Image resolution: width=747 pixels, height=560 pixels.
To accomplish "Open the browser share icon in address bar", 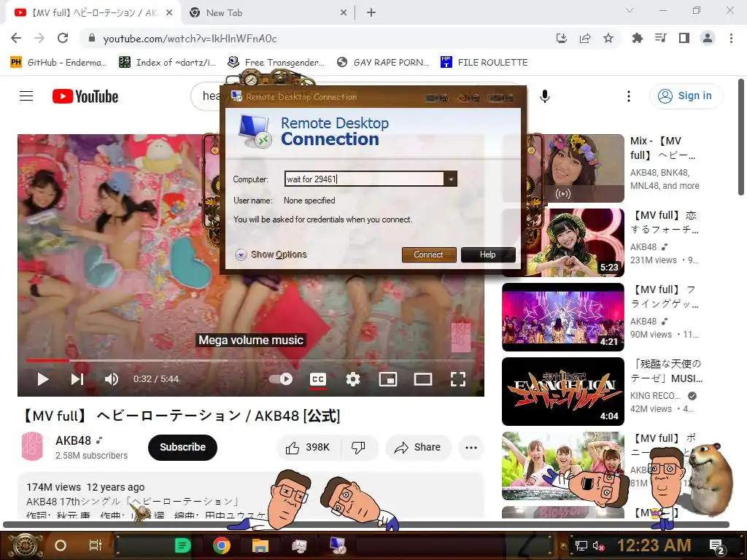I will (585, 38).
